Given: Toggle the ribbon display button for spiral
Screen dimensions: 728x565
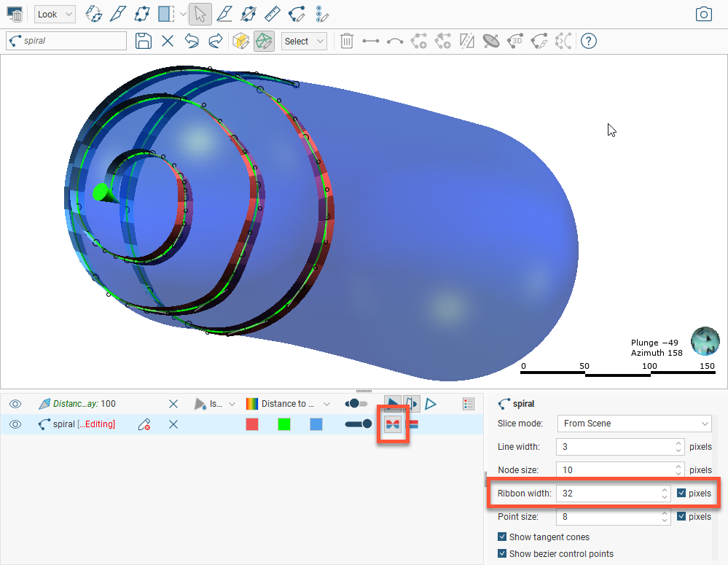Looking at the screenshot, I should (x=393, y=424).
